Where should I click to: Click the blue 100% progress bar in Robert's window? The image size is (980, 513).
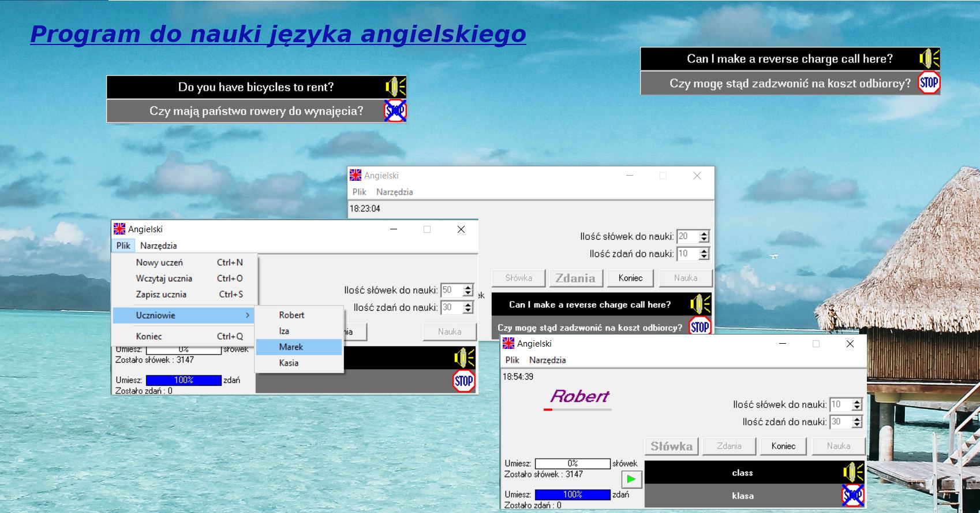[x=572, y=495]
